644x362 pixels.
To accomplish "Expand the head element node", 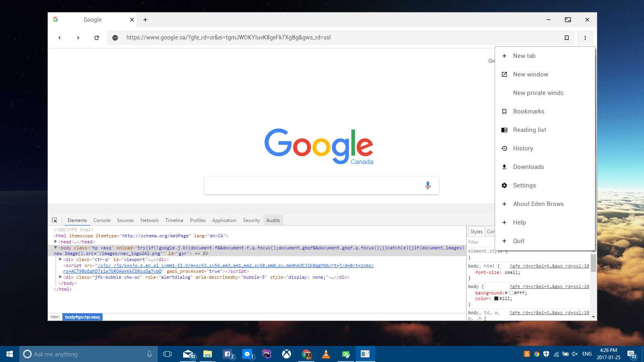I will click(56, 242).
